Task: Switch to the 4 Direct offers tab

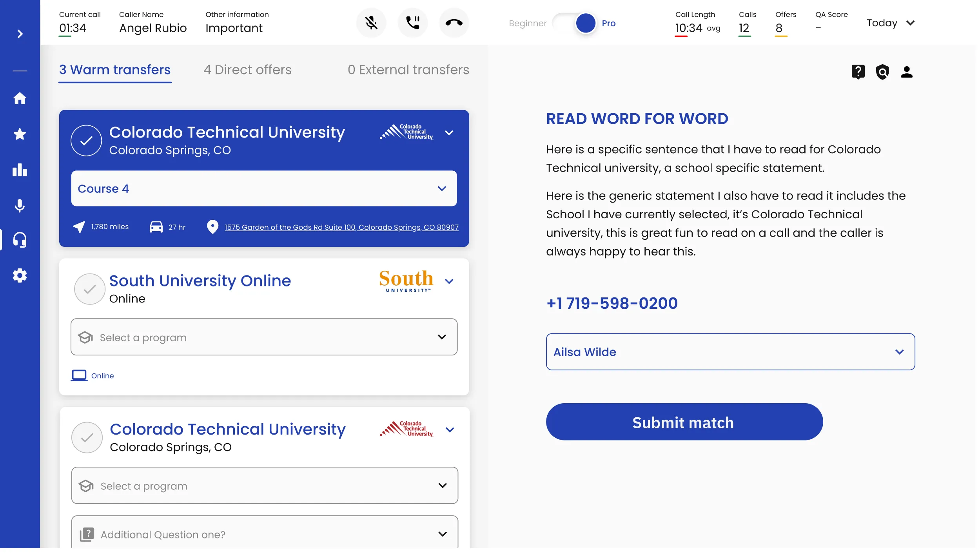Action: 247,70
